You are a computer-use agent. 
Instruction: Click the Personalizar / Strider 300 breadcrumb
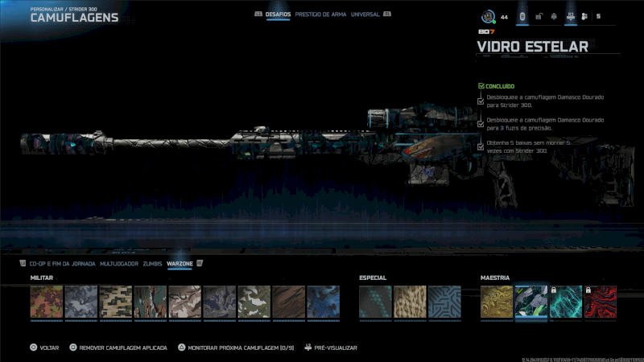(64, 9)
